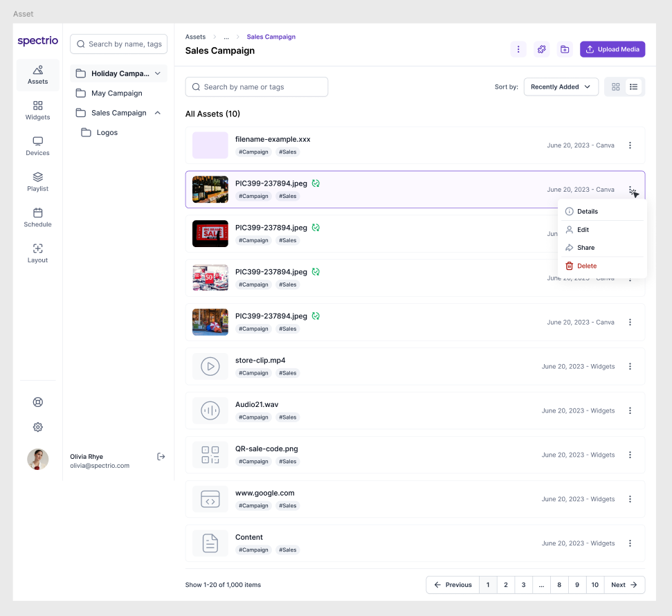Click the search by name or tags field
The height and width of the screenshot is (616, 672).
[x=257, y=87]
